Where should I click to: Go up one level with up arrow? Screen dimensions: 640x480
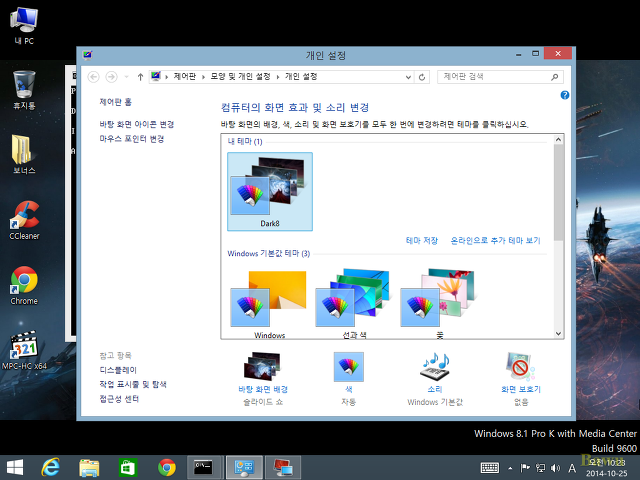point(140,77)
